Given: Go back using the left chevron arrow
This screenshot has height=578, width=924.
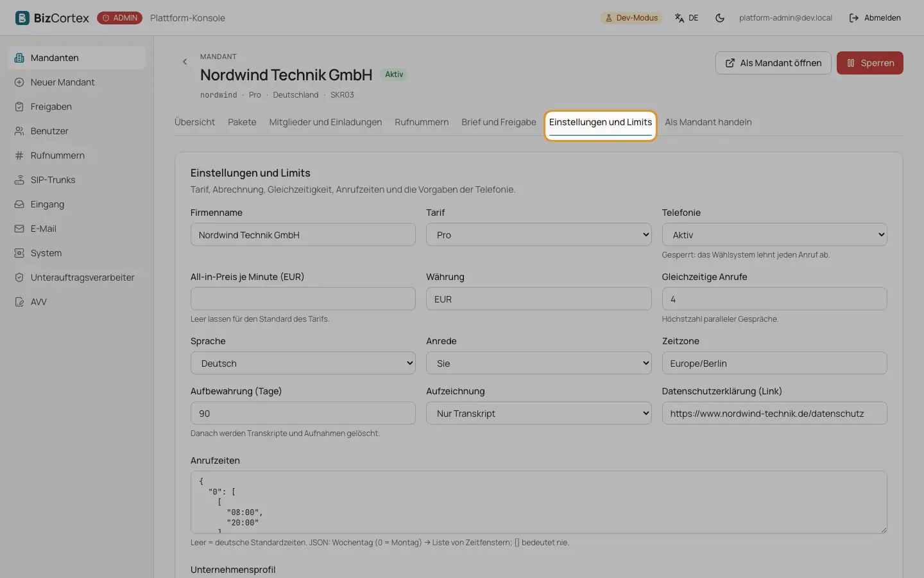Looking at the screenshot, I should [185, 62].
